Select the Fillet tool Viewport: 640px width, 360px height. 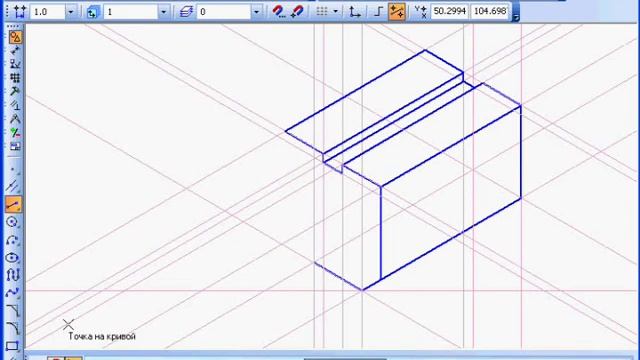click(x=13, y=328)
